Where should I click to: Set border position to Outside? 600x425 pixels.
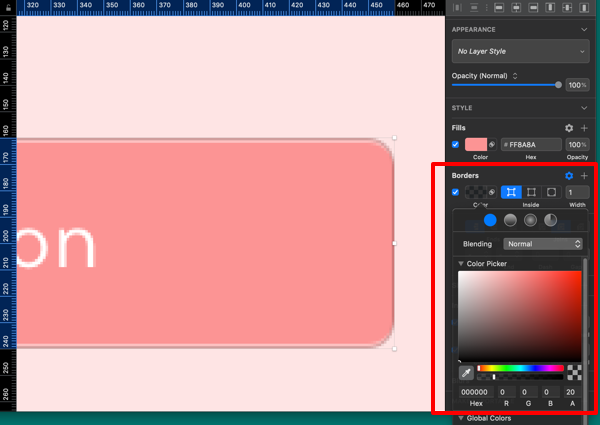551,192
